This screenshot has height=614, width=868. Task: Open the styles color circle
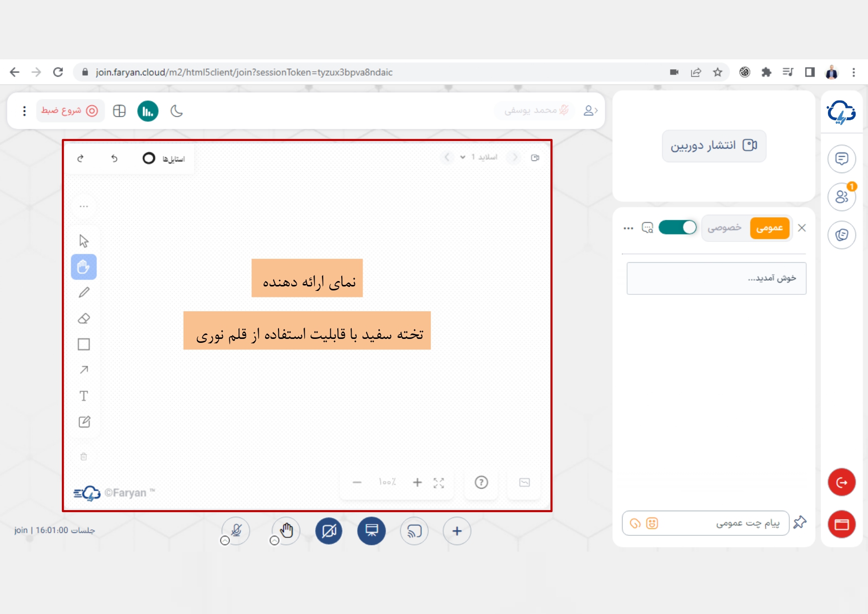point(149,158)
